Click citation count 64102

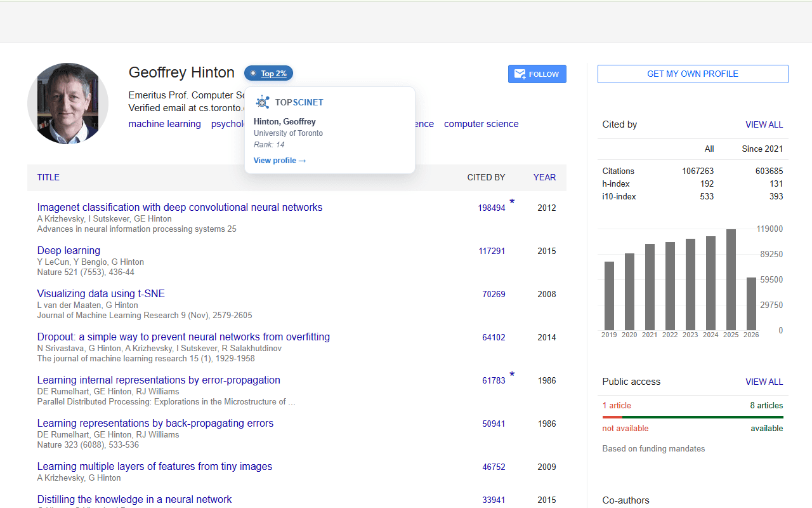coord(494,337)
